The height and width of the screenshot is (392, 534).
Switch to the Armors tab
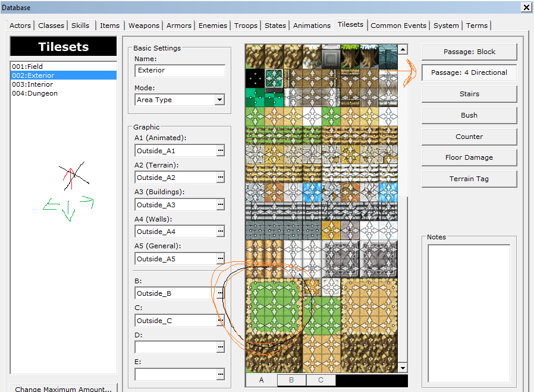(x=179, y=26)
